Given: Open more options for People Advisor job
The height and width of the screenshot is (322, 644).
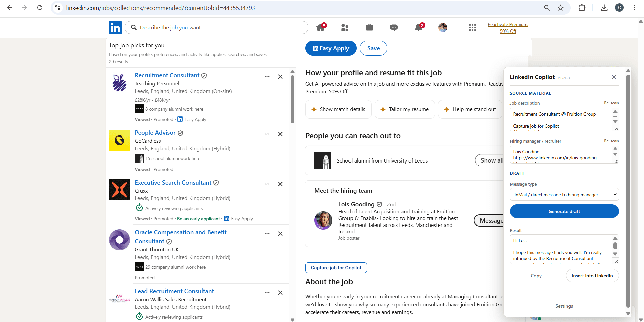Looking at the screenshot, I should tap(267, 134).
